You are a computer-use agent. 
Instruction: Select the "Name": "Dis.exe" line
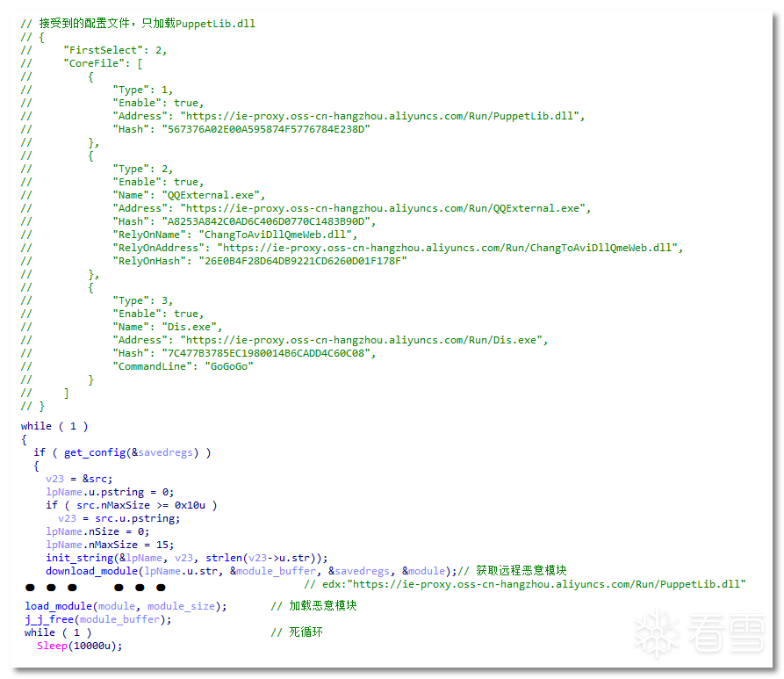[x=168, y=327]
